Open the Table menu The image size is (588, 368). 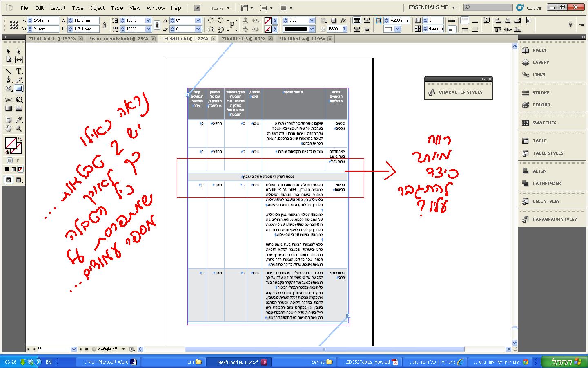click(117, 8)
